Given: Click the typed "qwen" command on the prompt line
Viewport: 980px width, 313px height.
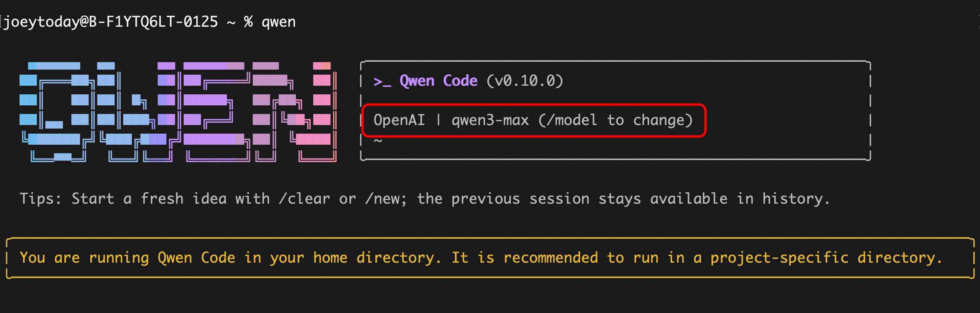Looking at the screenshot, I should click(278, 22).
